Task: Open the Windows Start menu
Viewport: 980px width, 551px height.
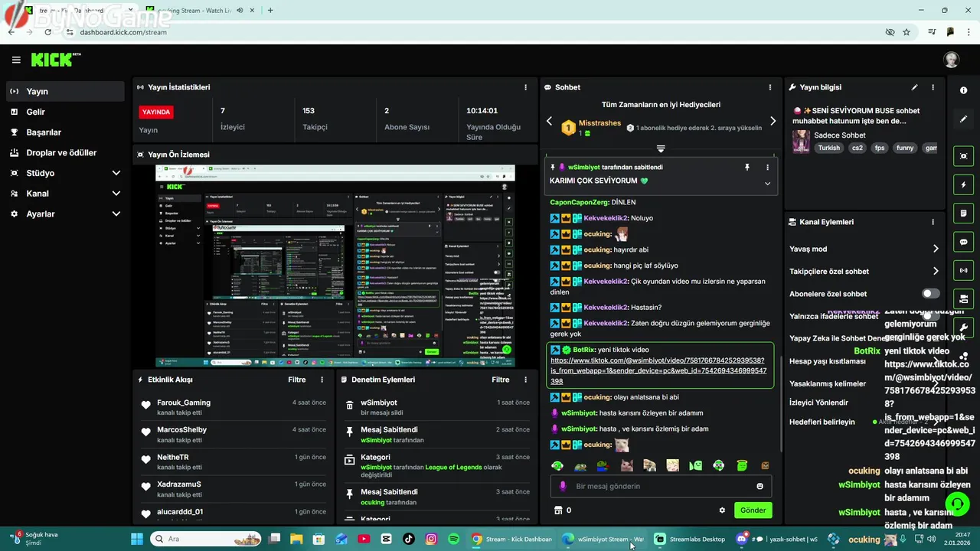Action: click(x=137, y=539)
